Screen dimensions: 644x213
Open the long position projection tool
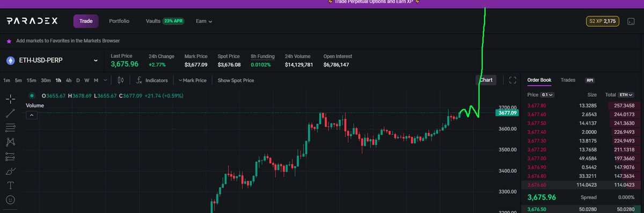pyautogui.click(x=11, y=157)
